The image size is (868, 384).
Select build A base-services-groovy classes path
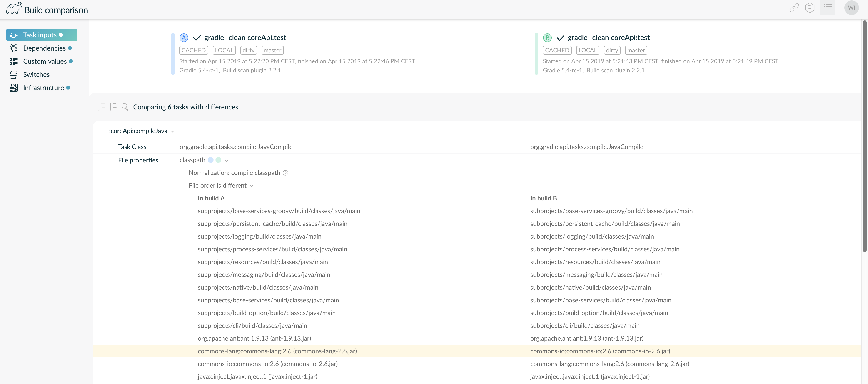(x=279, y=211)
